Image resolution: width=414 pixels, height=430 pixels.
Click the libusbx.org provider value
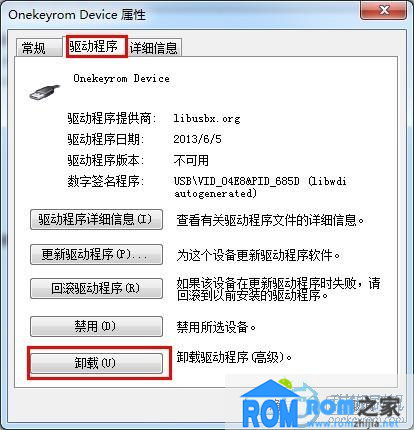point(207,119)
